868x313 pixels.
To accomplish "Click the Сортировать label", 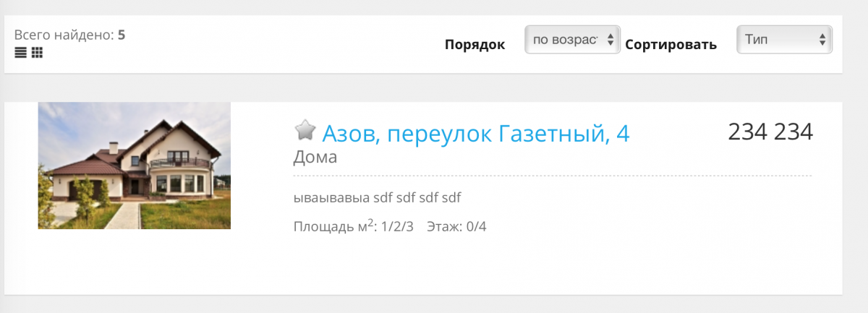I will [671, 44].
